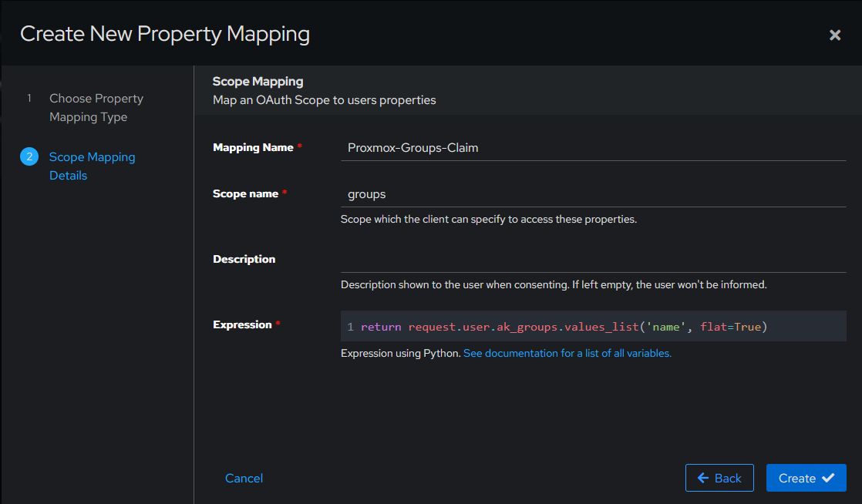Open the documentation link for all variables

click(567, 354)
